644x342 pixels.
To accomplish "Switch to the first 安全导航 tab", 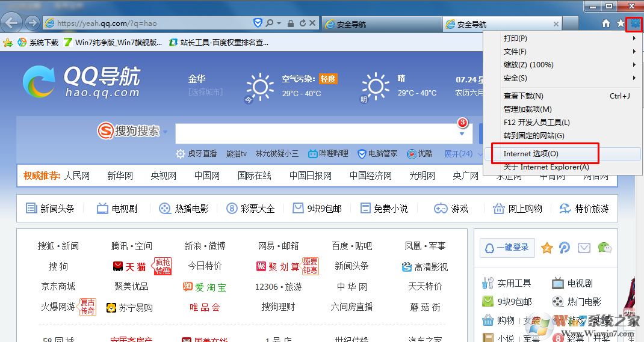I will [x=382, y=24].
